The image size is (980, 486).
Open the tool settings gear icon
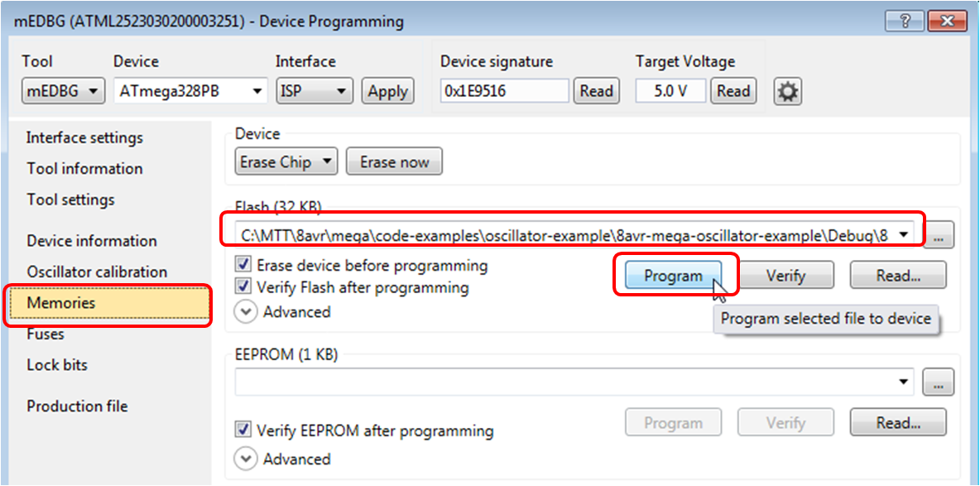point(787,91)
